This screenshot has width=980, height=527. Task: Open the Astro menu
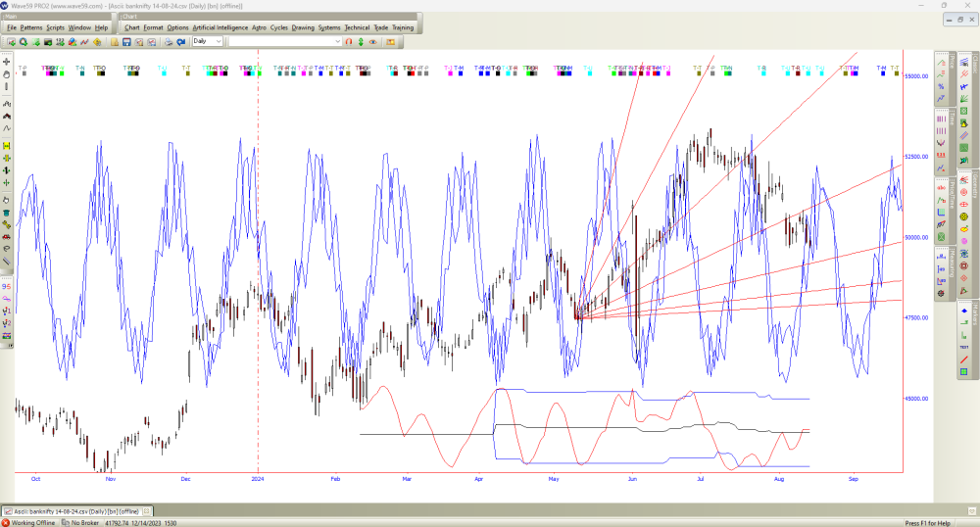pyautogui.click(x=259, y=27)
